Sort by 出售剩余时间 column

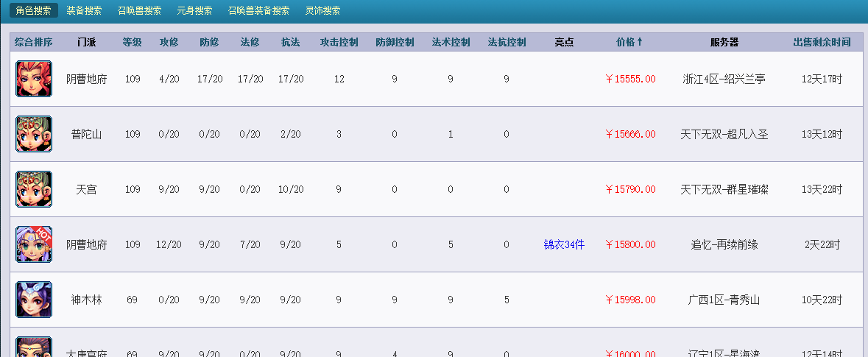coord(822,43)
